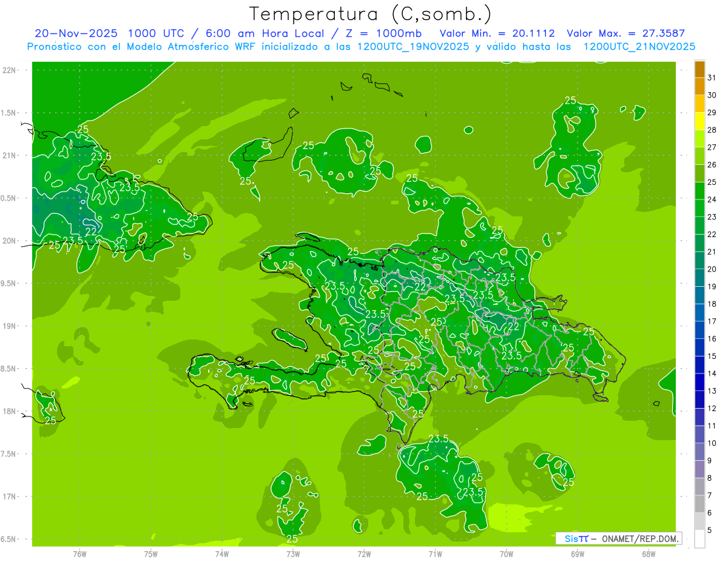The width and height of the screenshot is (728, 562).
Task: Click the "8.5N" latitude axis label
Action: click(8, 369)
